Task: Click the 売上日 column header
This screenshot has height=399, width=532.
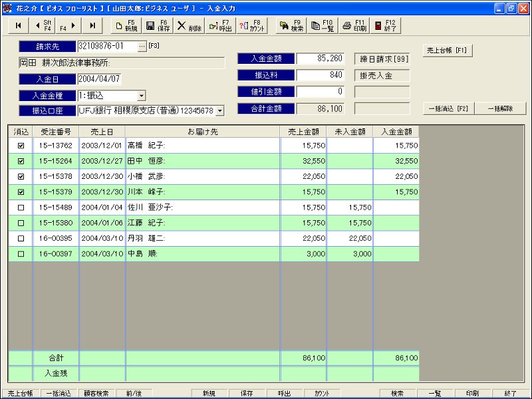Action: coord(102,132)
